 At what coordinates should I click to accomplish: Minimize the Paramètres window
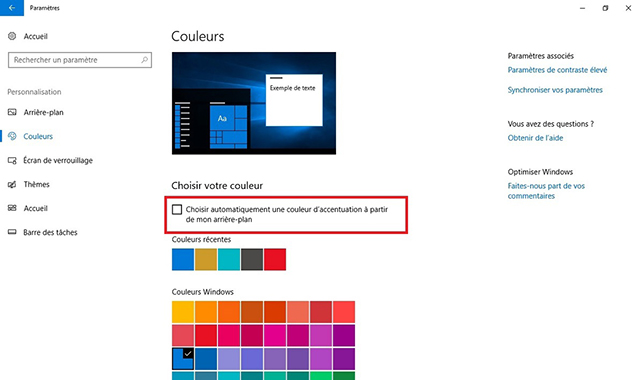click(x=582, y=8)
